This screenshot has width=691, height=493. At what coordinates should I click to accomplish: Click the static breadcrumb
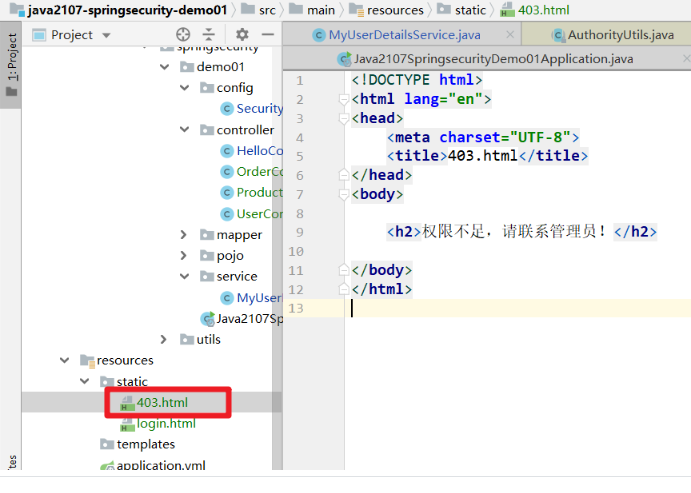click(470, 10)
